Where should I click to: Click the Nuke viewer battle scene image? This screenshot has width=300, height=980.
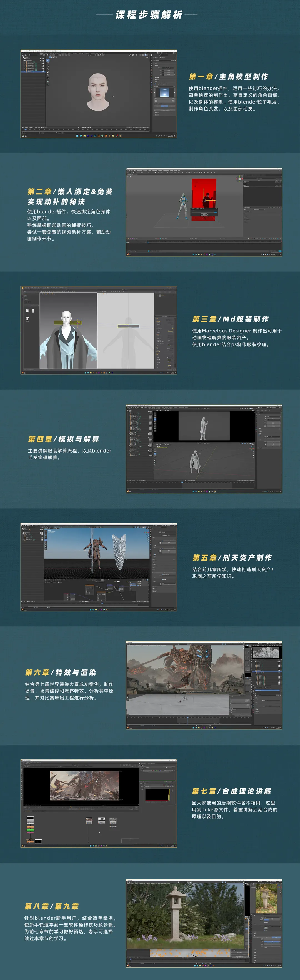pos(84,786)
